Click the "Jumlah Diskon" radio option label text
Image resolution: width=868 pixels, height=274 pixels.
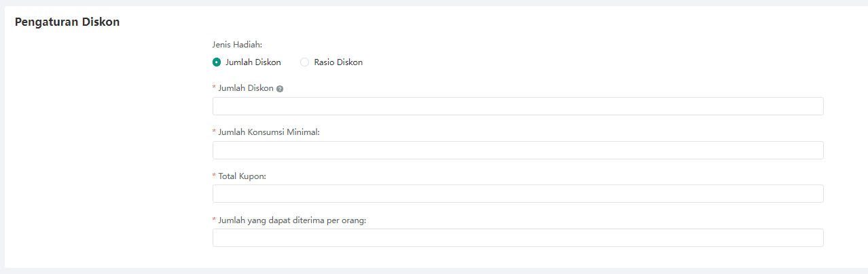tap(253, 62)
